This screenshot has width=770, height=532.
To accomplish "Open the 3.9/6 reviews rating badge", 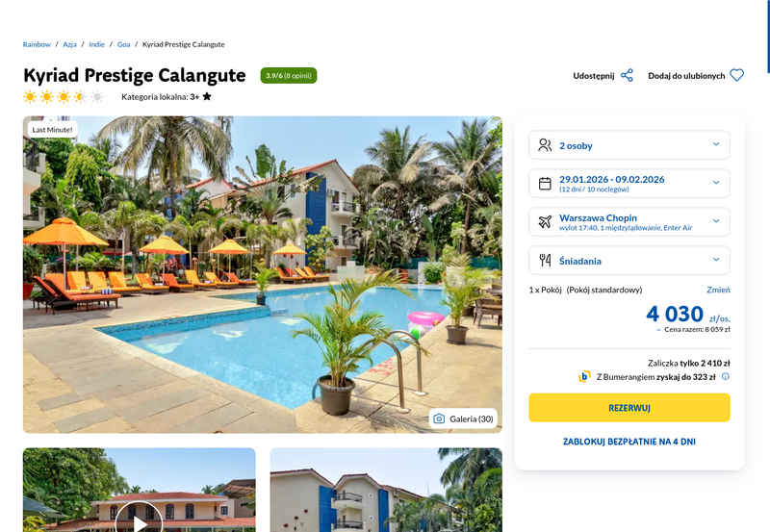I will click(288, 76).
